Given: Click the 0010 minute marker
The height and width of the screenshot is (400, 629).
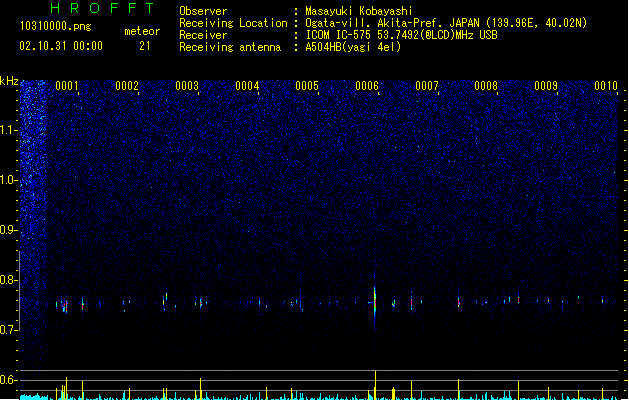Looking at the screenshot, I should (606, 86).
